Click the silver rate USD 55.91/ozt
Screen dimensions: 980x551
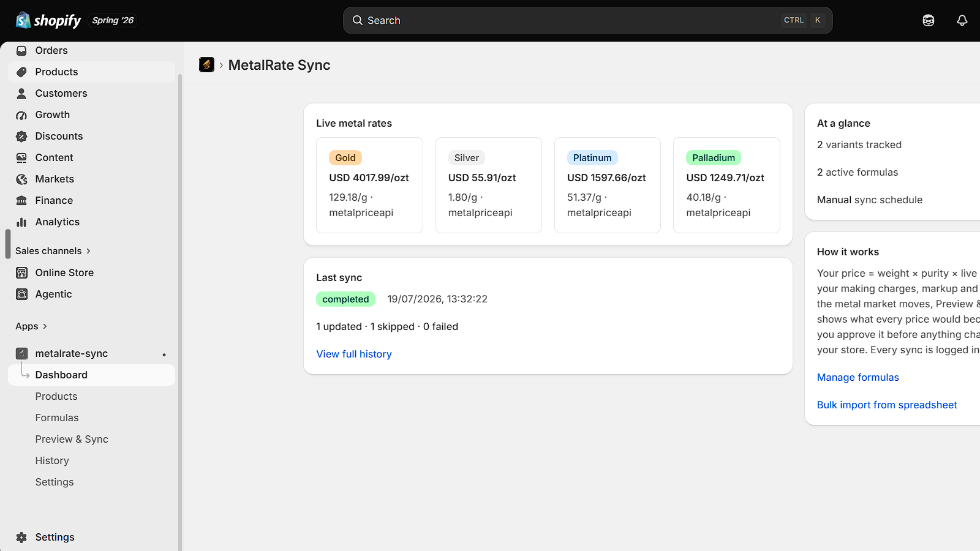click(x=482, y=178)
